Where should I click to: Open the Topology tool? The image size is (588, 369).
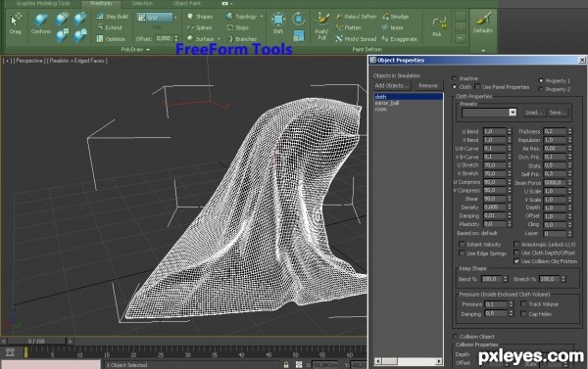pos(242,17)
